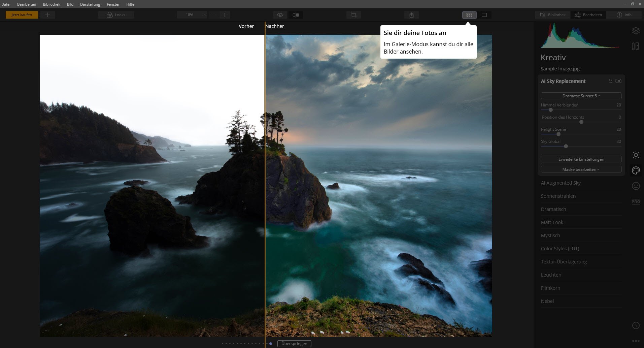Open the History clock icon
This screenshot has height=348, width=644.
pyautogui.click(x=636, y=325)
